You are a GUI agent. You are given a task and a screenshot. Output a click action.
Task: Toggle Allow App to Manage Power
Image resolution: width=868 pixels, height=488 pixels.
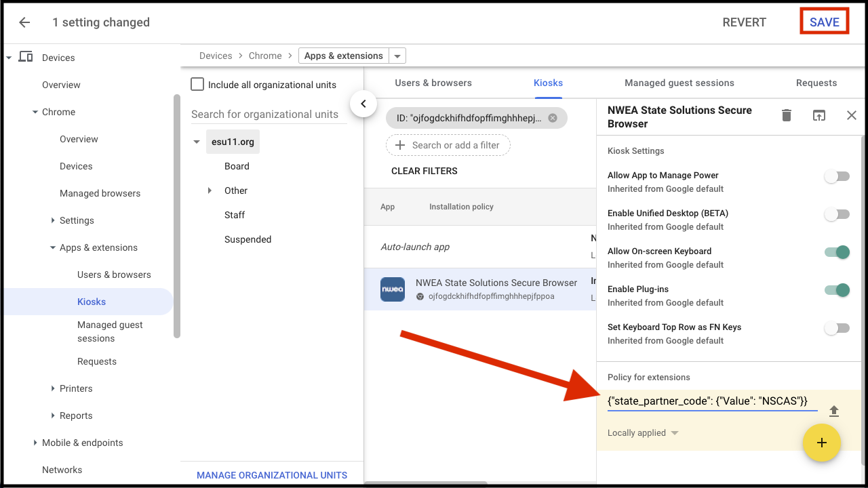pyautogui.click(x=837, y=176)
